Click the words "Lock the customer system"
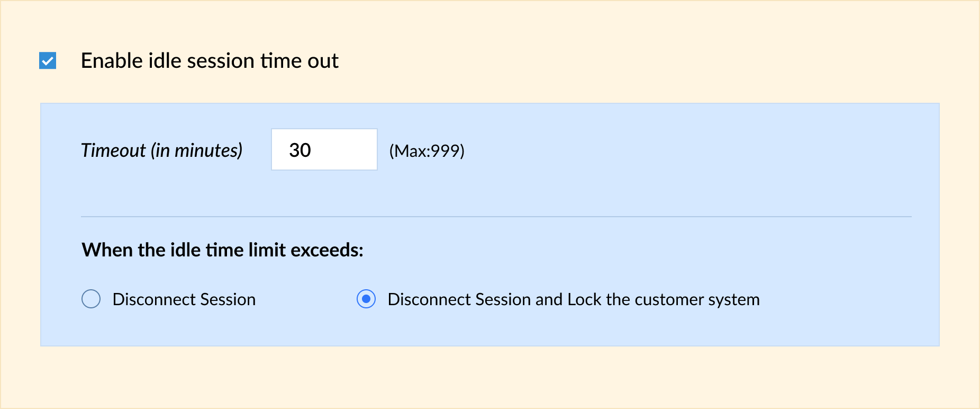This screenshot has height=409, width=980. pos(664,299)
